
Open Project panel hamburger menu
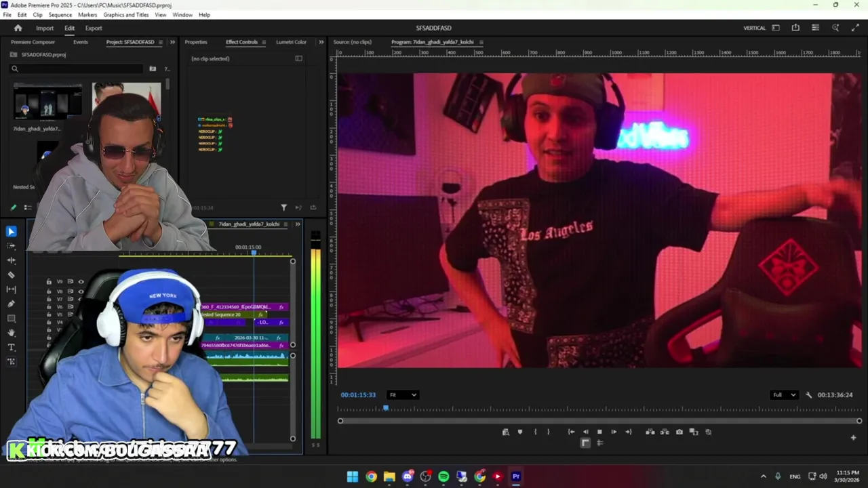(160, 42)
